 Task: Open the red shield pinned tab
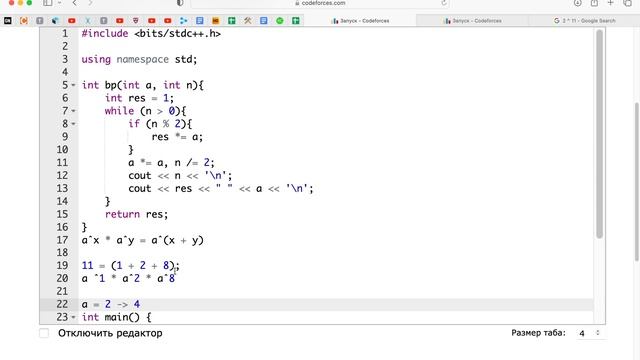click(136, 20)
